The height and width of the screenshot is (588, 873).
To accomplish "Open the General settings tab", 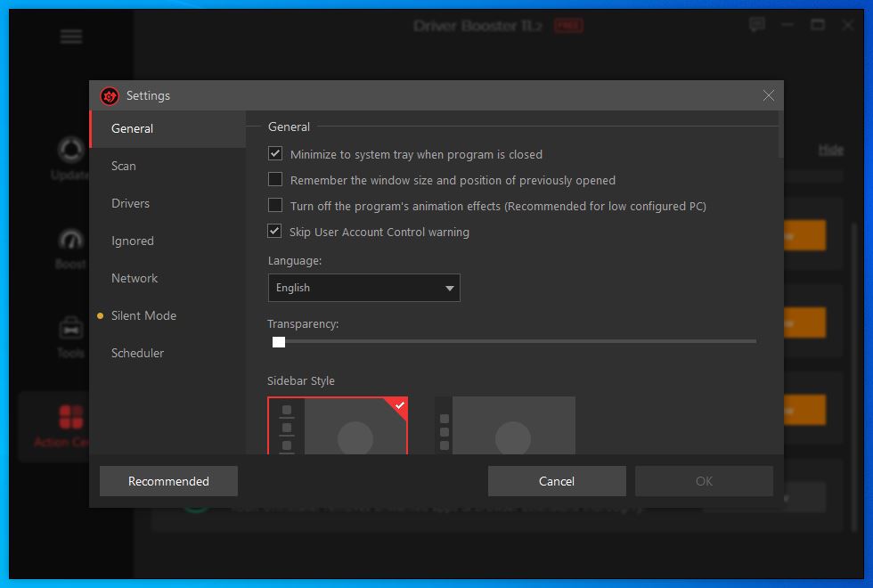I will tap(167, 128).
